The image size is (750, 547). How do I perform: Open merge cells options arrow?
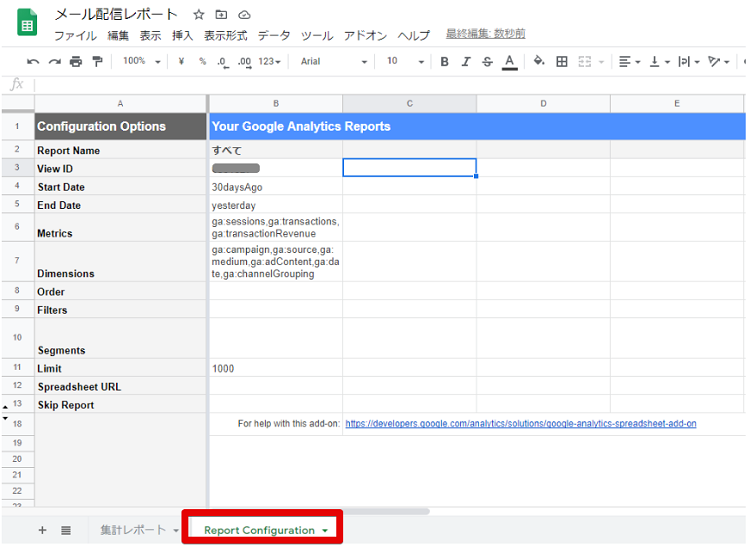coord(601,62)
